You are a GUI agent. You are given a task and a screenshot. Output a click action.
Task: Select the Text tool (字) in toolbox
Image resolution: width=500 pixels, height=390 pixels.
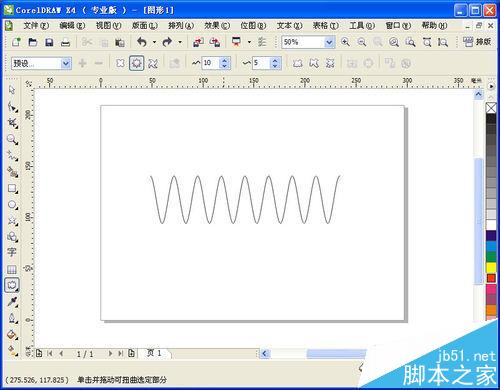[12, 252]
